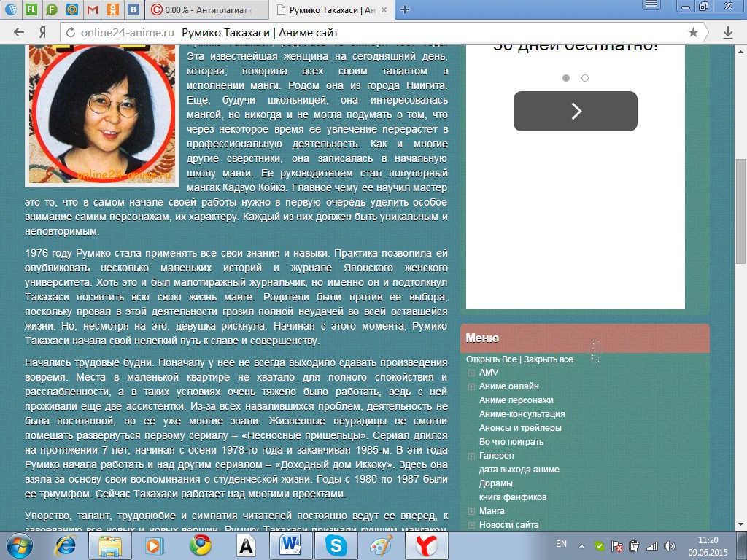747x560 pixels.
Task: Open the green F pinned tab
Action: [52, 9]
